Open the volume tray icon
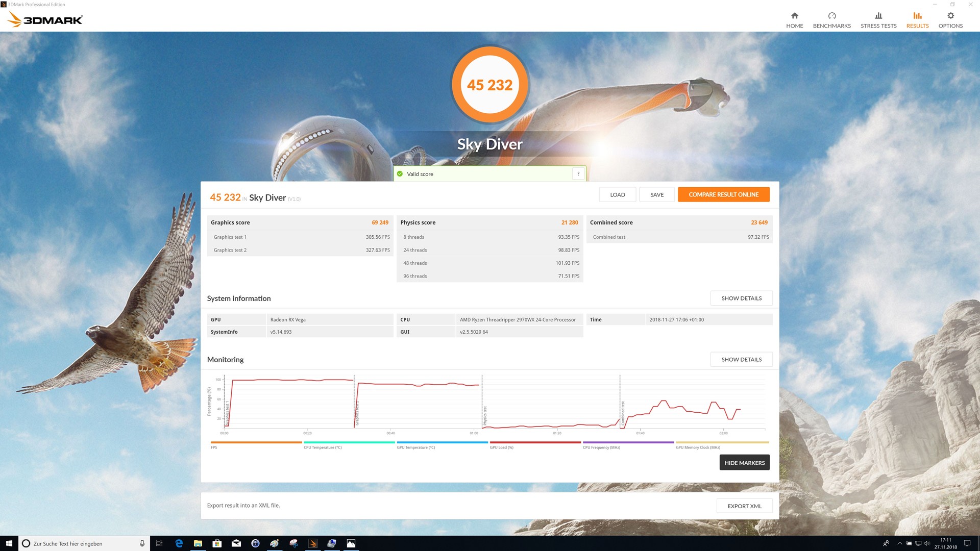Screen dimensions: 980x551 click(x=927, y=543)
